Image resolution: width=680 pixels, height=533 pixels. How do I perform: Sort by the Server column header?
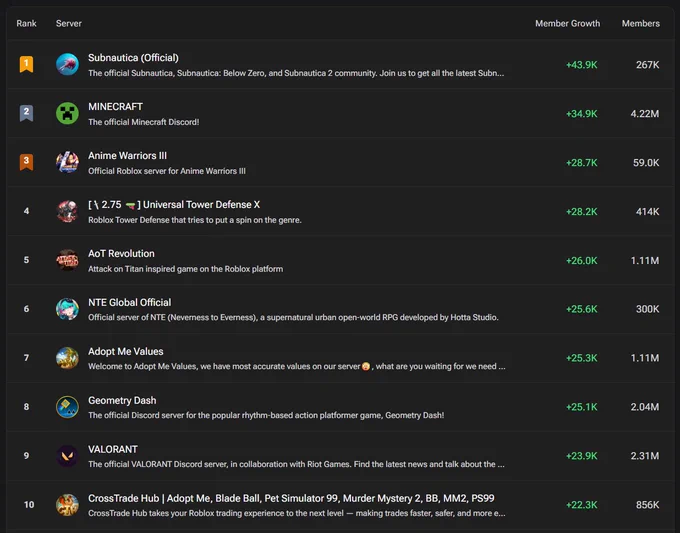tap(69, 23)
